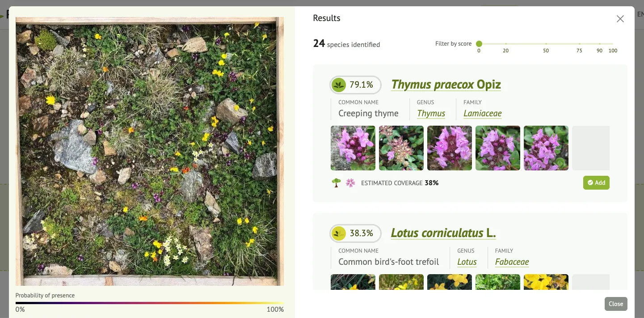Set the score filter to 50
Viewport: 644px width, 318px height.
click(x=546, y=44)
